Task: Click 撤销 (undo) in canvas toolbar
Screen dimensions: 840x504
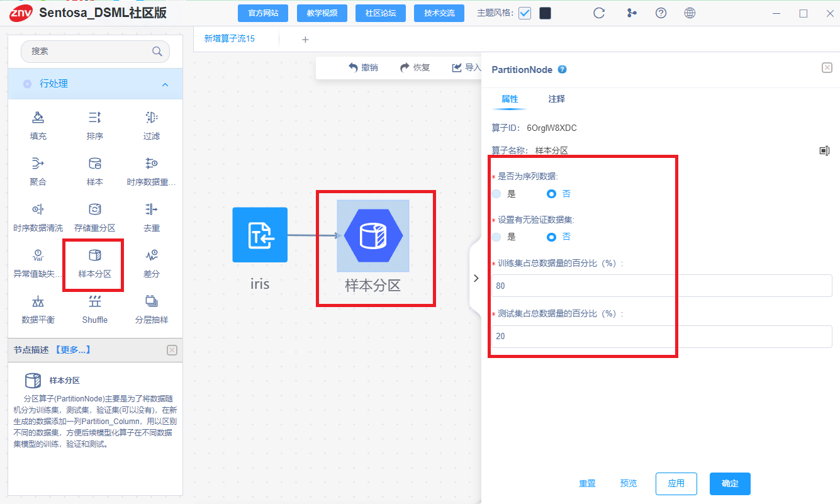Action: (363, 68)
